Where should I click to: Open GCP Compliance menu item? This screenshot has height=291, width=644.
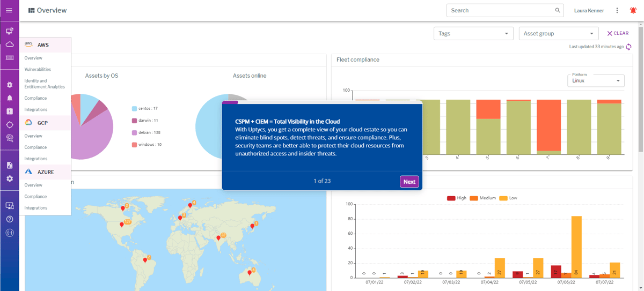click(35, 147)
